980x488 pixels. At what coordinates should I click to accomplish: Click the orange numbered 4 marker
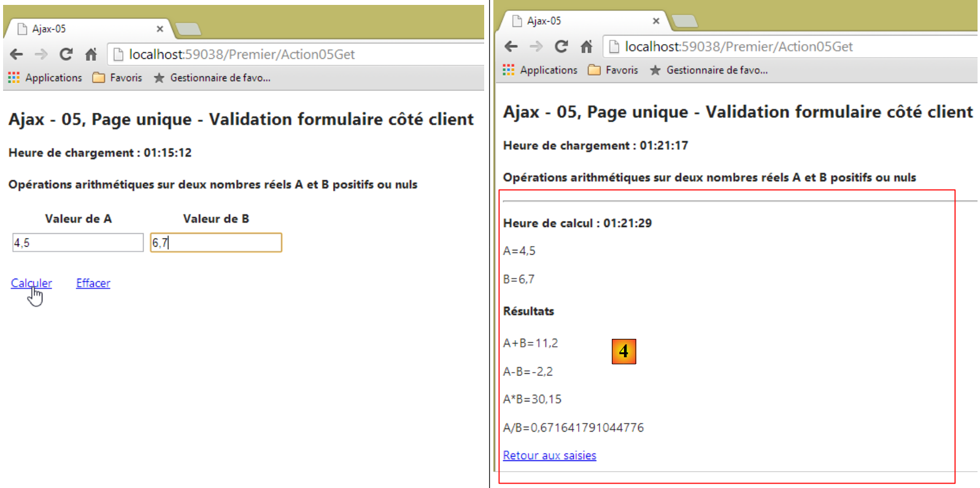(623, 351)
